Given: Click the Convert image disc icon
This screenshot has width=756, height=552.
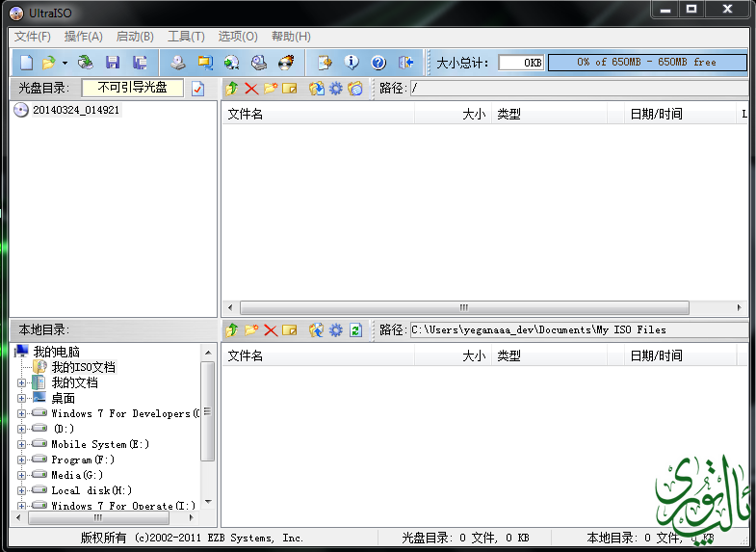Looking at the screenshot, I should point(232,63).
